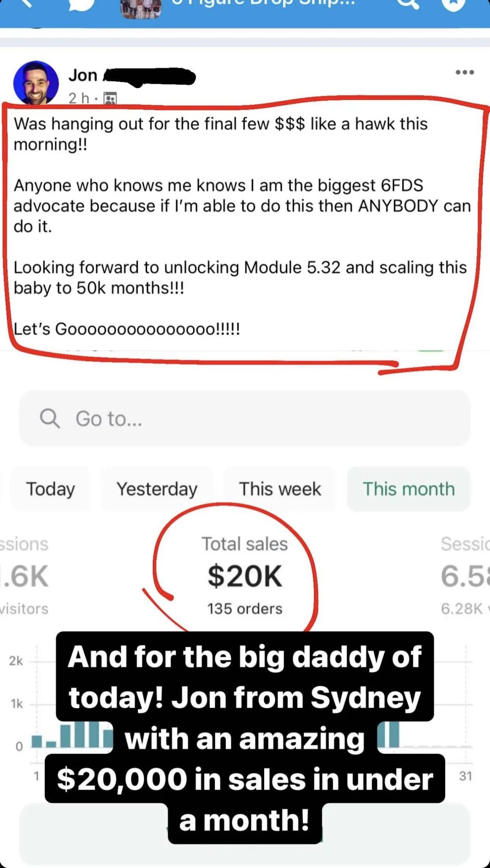The height and width of the screenshot is (868, 490).
Task: Open the three-dot post options menu
Action: pyautogui.click(x=465, y=73)
